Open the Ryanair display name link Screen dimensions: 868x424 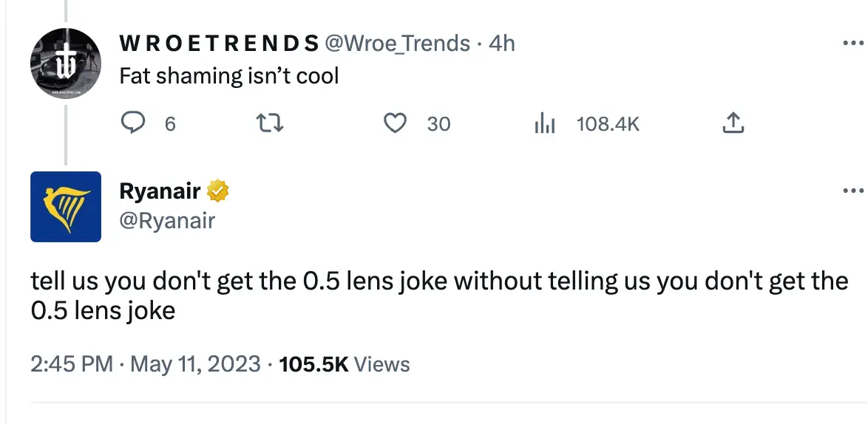[160, 191]
